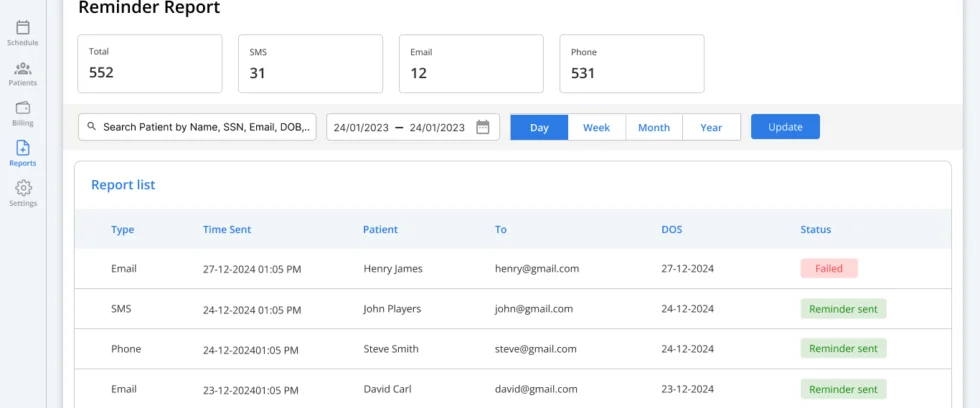Click the Failed status badge for Henry James

point(828,268)
